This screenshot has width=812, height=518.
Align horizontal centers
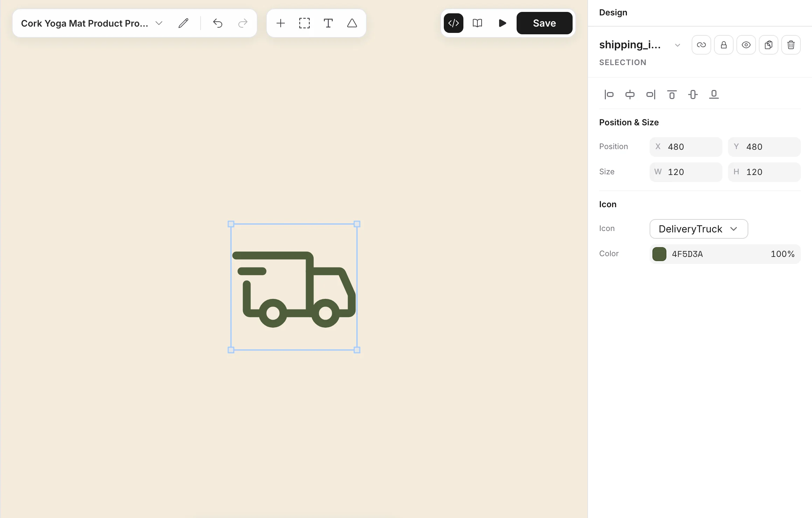click(630, 94)
